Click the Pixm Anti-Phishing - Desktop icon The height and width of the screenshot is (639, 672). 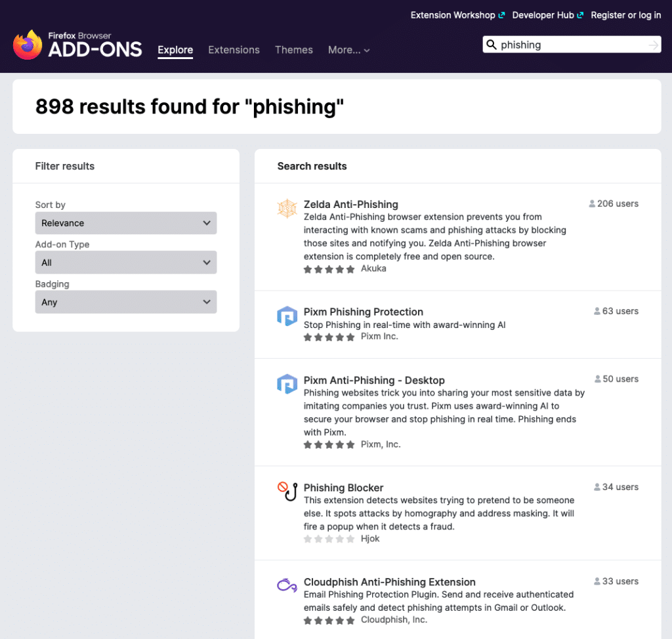tap(287, 384)
